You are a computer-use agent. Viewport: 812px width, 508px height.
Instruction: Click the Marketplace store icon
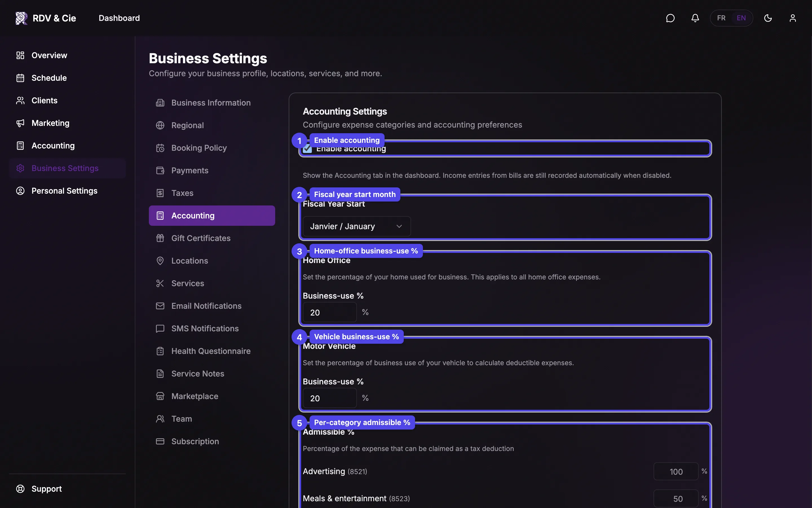[x=160, y=396]
